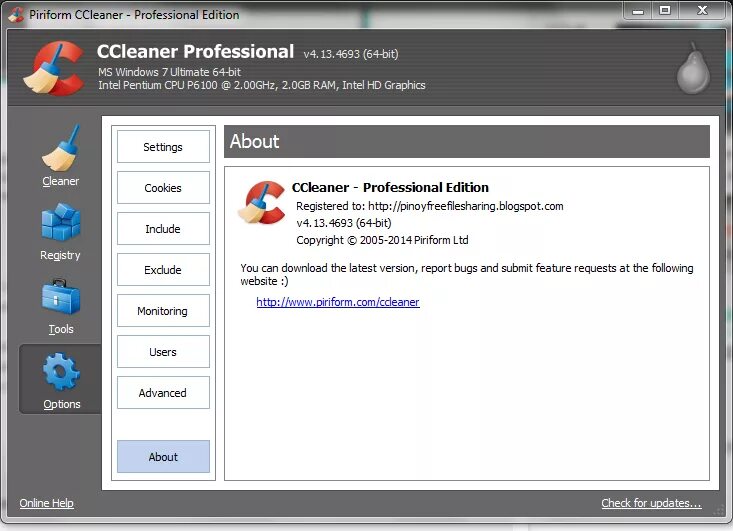This screenshot has height=531, width=733.
Task: Open the Tools toolbox icon
Action: pos(61,297)
